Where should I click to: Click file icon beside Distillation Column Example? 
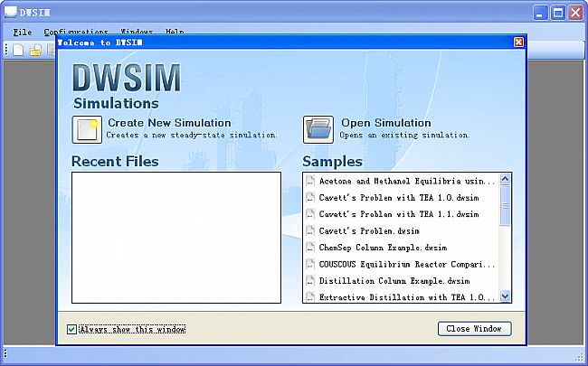pyautogui.click(x=310, y=280)
